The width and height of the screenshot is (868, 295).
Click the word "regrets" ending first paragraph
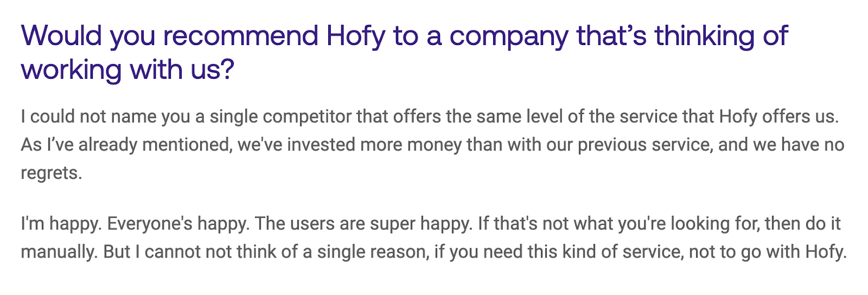(49, 173)
